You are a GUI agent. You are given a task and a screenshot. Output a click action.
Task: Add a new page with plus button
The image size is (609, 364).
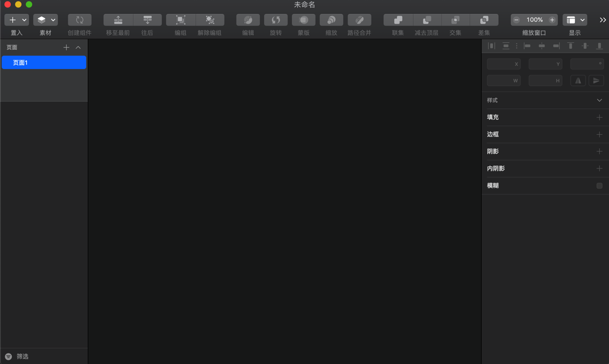point(66,48)
